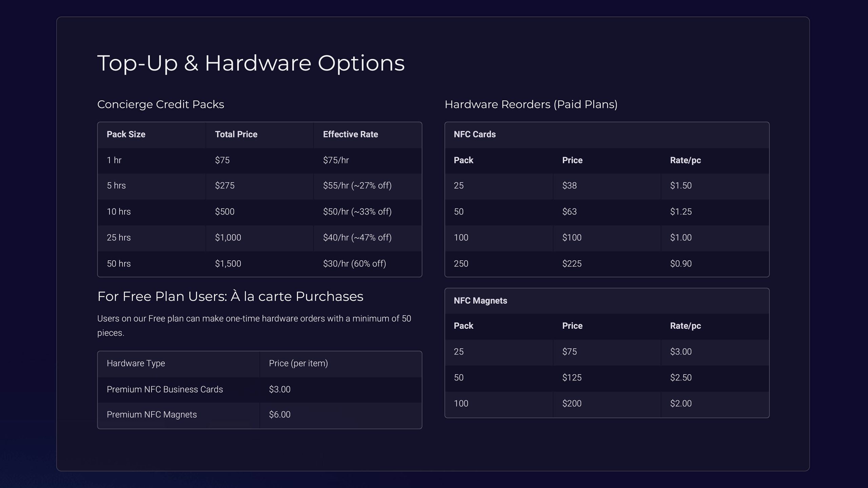The image size is (868, 488).
Task: Select the $125 price for 50 magnets
Action: pyautogui.click(x=572, y=378)
